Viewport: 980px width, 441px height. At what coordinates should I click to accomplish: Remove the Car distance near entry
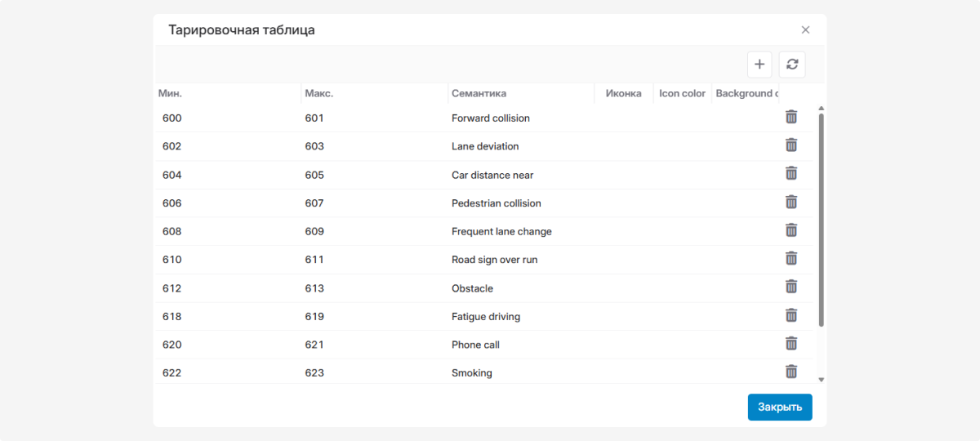click(791, 173)
